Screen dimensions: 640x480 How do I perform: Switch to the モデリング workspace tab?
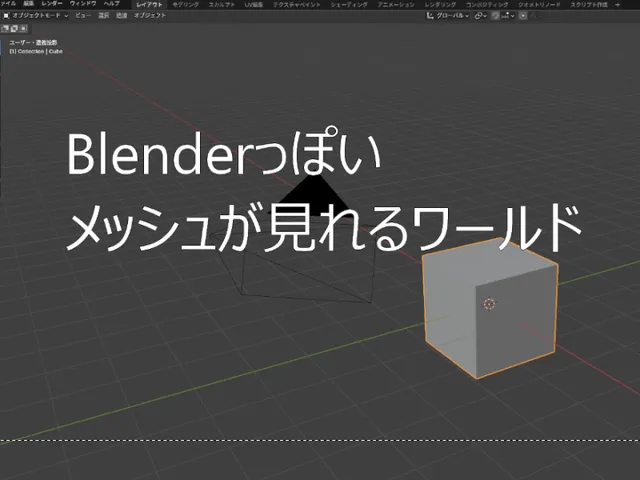pyautogui.click(x=185, y=4)
